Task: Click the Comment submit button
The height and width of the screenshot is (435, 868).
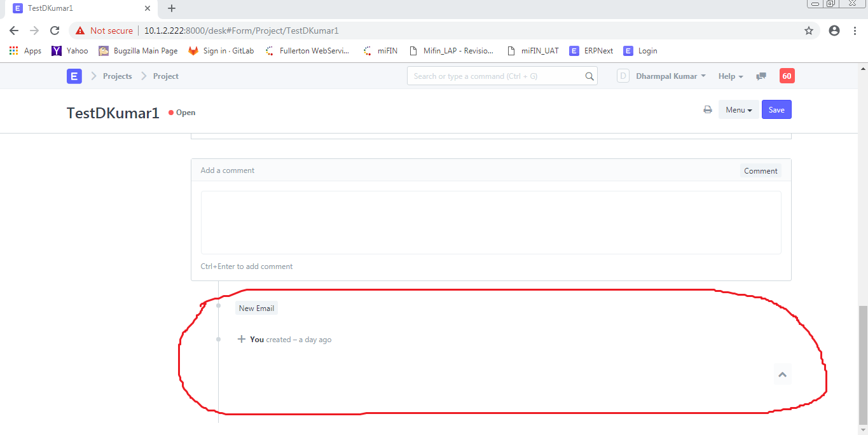Action: click(760, 170)
